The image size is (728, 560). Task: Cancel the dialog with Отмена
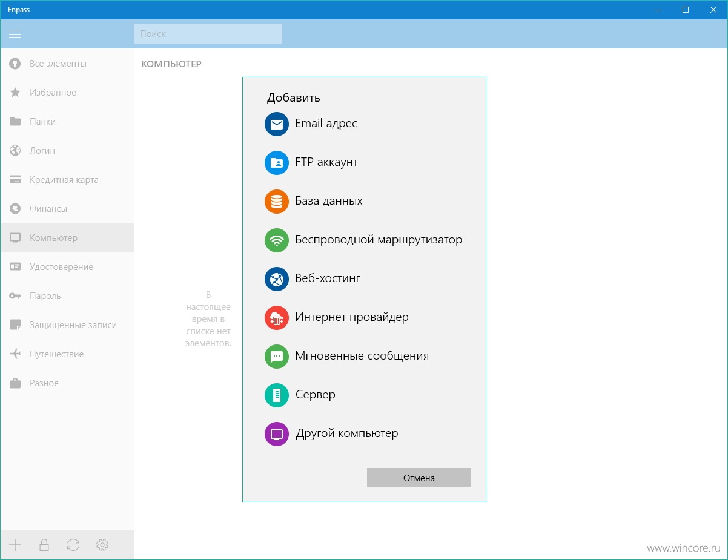pos(419,478)
